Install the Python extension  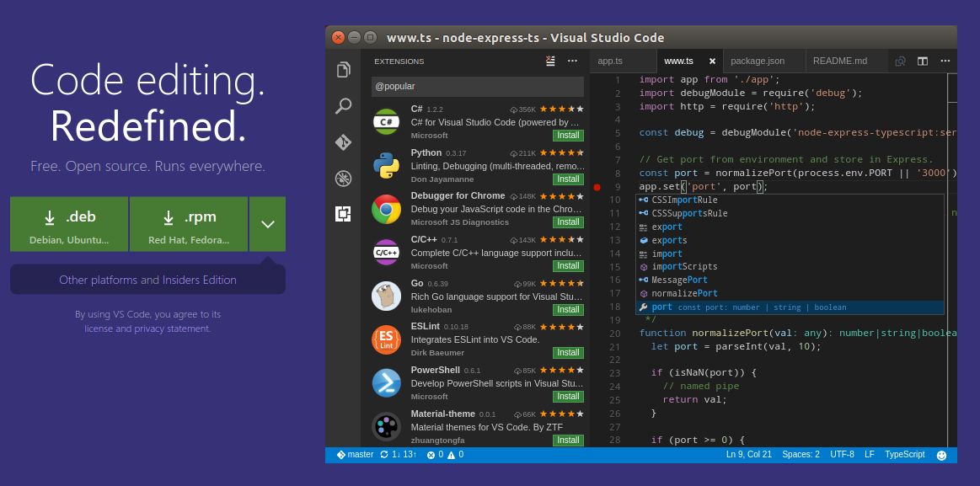click(x=568, y=179)
